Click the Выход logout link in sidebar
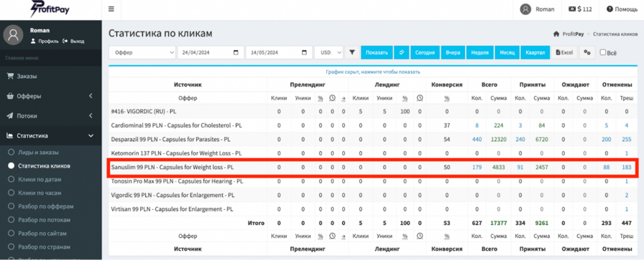This screenshot has height=260, width=644. (x=74, y=41)
